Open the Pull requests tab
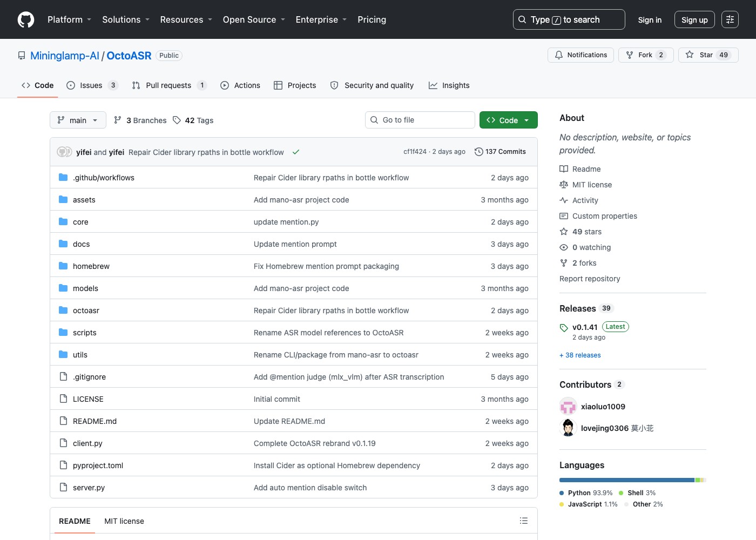Viewport: 756px width, 540px height. click(169, 85)
